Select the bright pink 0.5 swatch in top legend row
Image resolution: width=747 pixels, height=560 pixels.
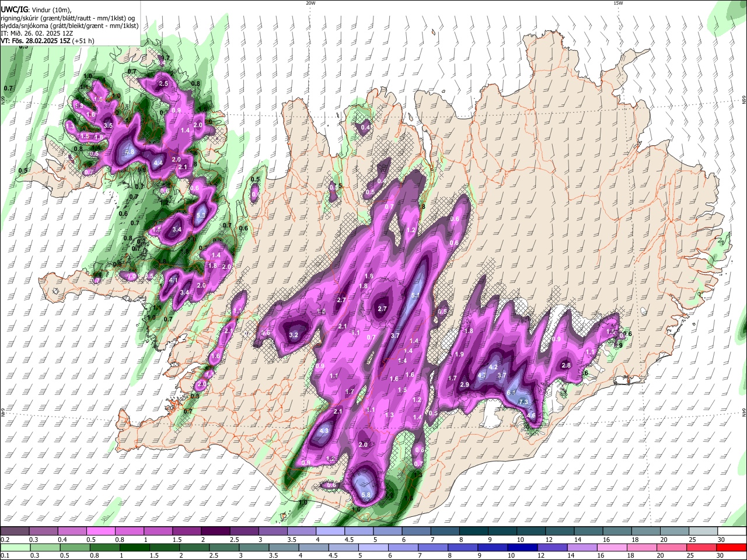[100, 531]
